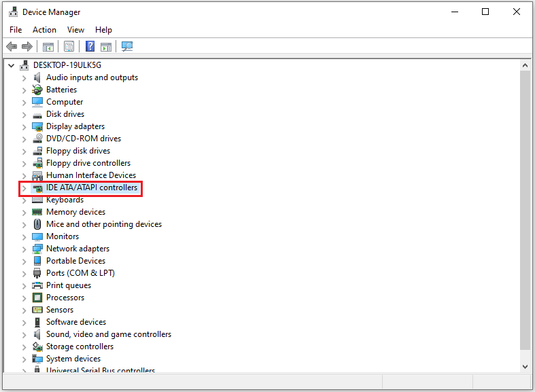Viewport: 535px width, 392px height.
Task: Click the Sensors category icon
Action: point(37,310)
